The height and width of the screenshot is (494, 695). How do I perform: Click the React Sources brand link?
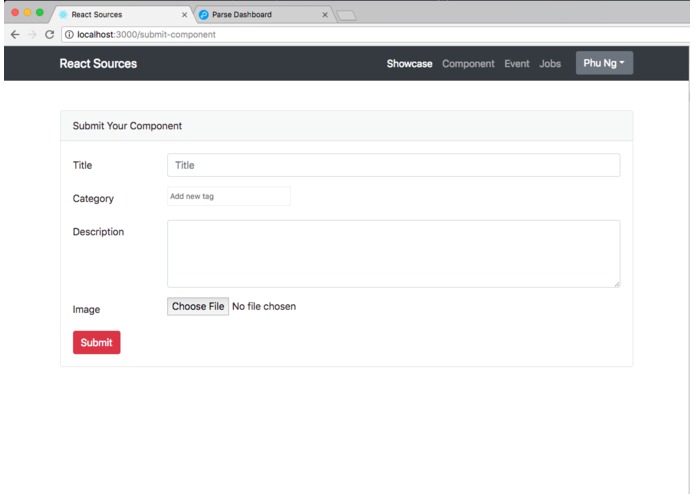coord(98,63)
